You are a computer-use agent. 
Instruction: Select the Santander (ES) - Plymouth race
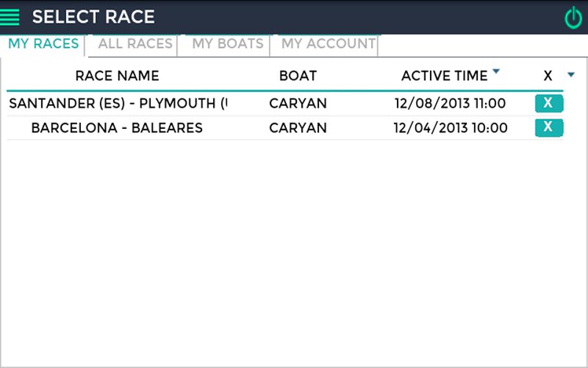coord(118,104)
